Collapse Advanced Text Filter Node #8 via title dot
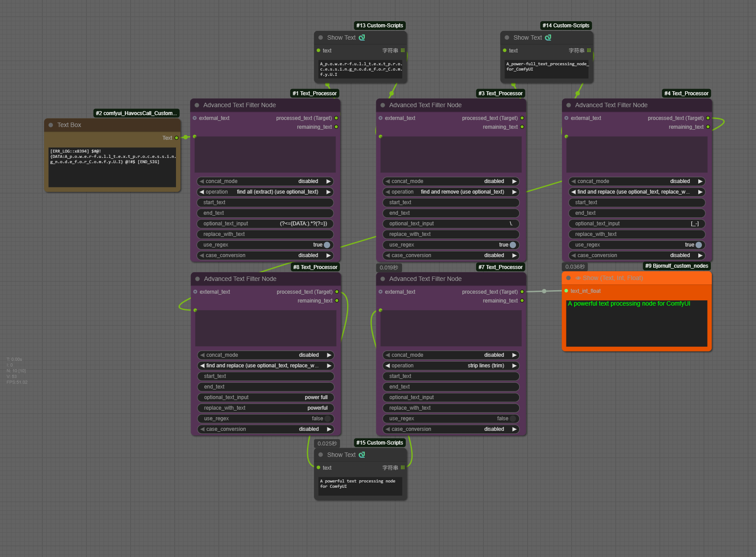This screenshot has width=756, height=557. tap(198, 279)
